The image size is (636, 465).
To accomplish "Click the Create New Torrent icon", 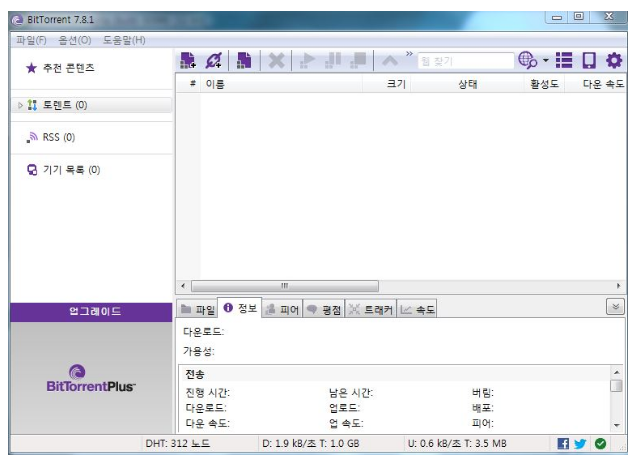I will coord(244,60).
